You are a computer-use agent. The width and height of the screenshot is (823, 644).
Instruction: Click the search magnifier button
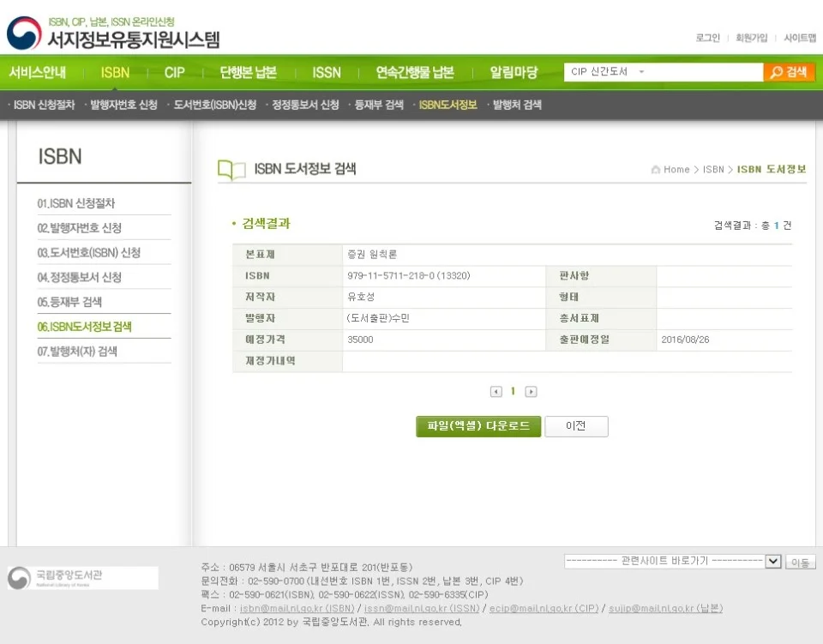click(x=789, y=72)
